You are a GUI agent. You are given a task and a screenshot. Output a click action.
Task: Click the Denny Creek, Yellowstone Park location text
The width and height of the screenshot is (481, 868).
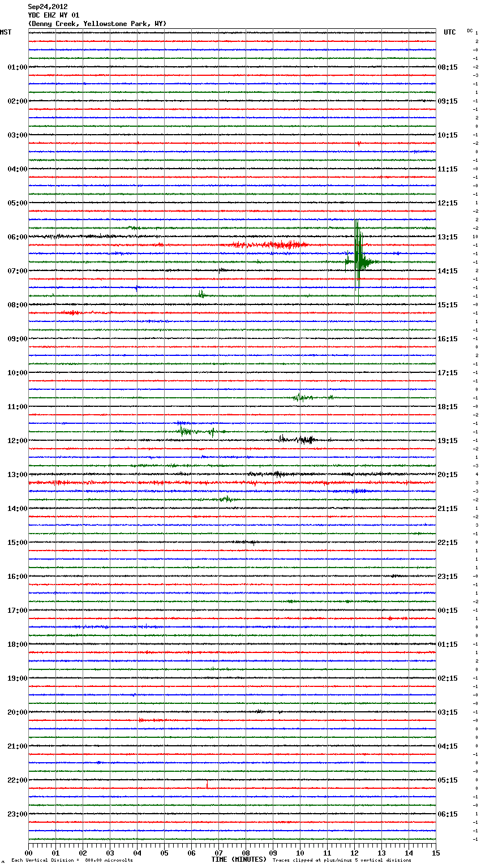pyautogui.click(x=97, y=24)
